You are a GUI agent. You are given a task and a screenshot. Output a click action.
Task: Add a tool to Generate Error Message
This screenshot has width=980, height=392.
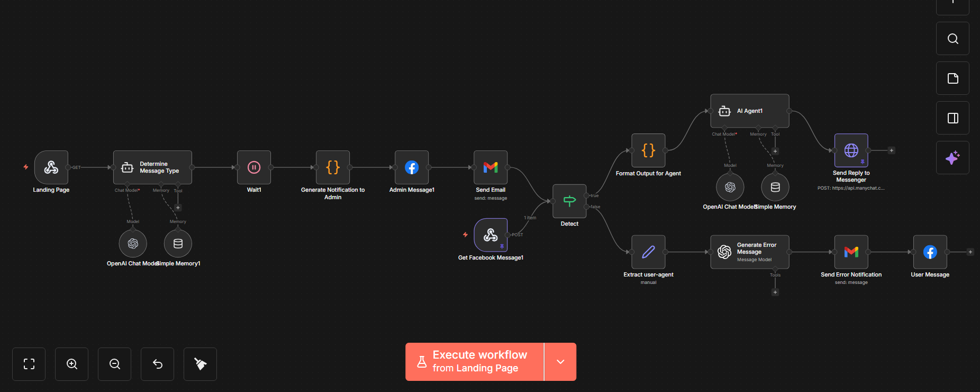coord(775,292)
